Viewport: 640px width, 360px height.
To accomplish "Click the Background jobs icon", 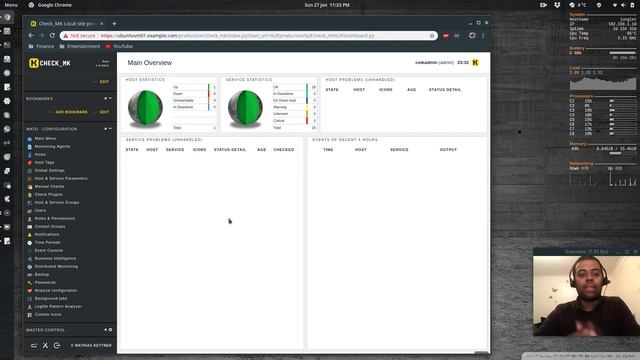I will click(29, 299).
